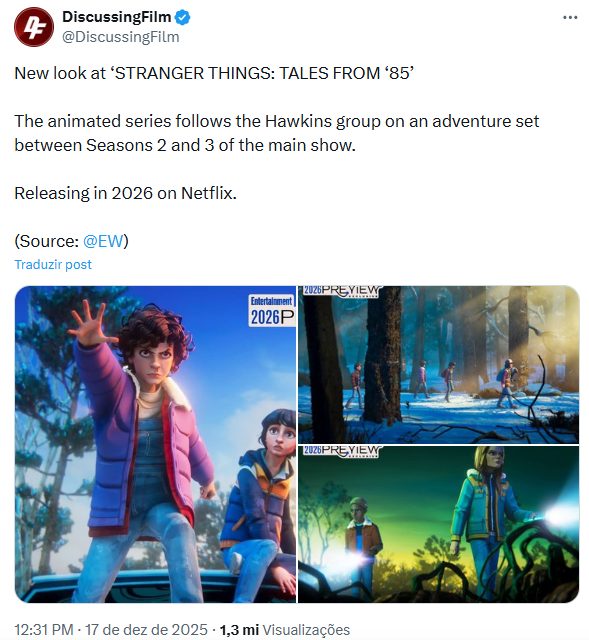Open the large image of Eleven raising her hand
This screenshot has height=640, width=589.
click(x=155, y=444)
